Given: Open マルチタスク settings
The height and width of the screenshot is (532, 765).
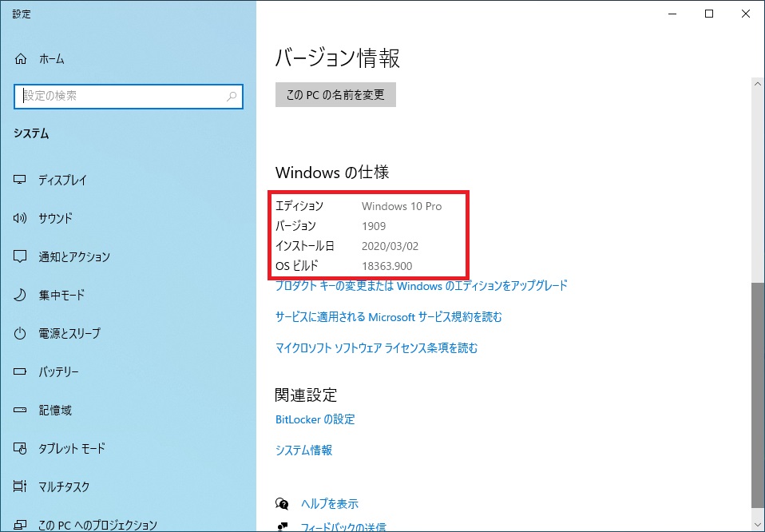Looking at the screenshot, I should [x=64, y=486].
